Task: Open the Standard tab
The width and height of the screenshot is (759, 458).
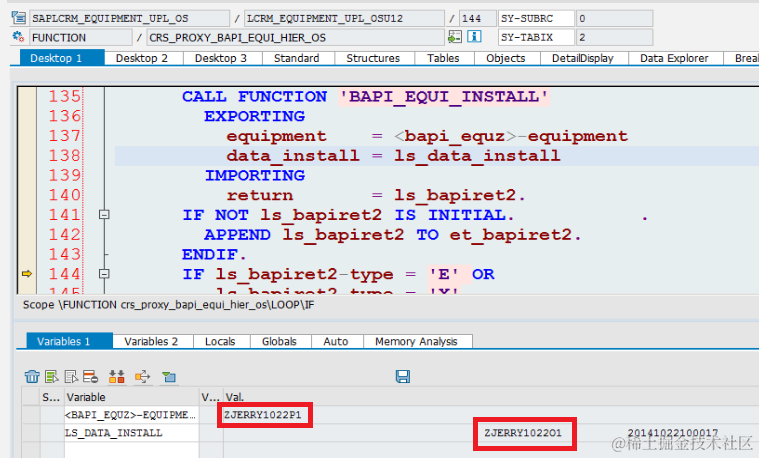Action: coord(298,58)
